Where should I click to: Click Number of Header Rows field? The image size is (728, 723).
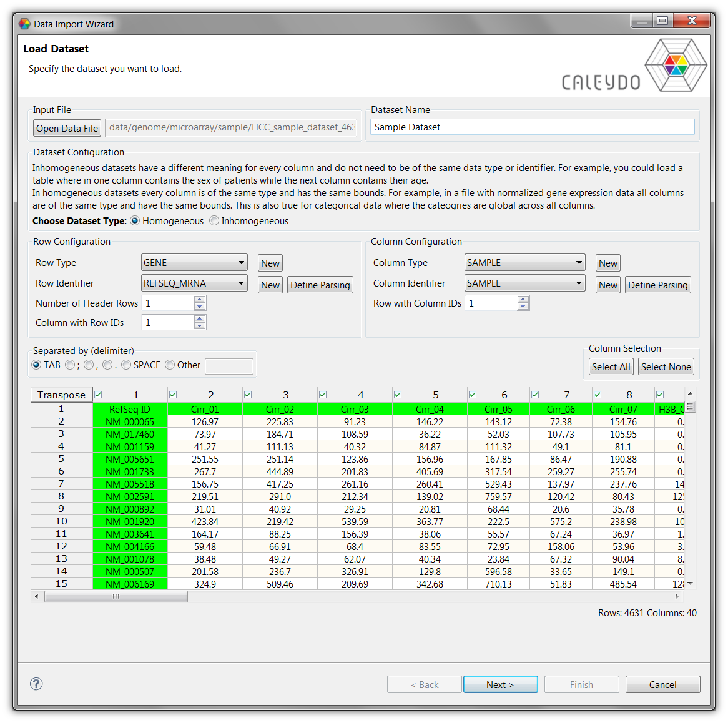click(167, 303)
